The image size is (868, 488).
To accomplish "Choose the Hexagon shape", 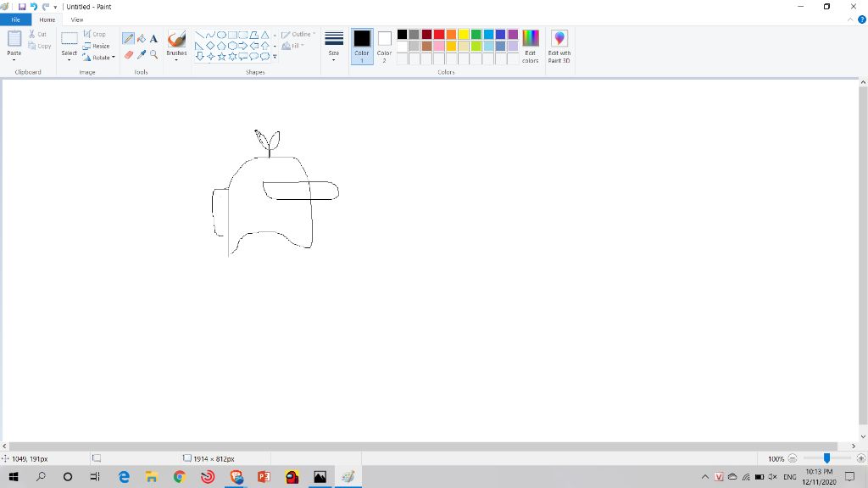I will [232, 46].
